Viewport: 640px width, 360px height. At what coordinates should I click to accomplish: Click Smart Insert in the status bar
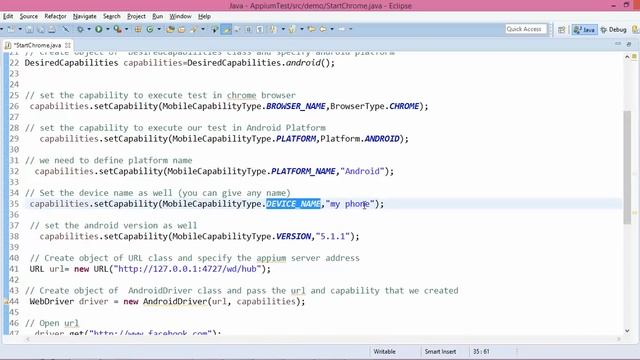click(x=440, y=351)
